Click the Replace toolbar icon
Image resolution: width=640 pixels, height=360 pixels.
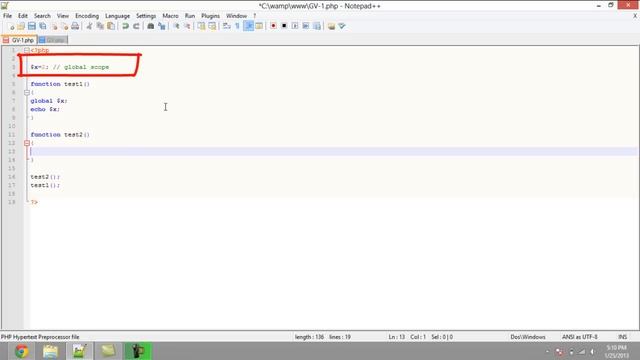(x=162, y=26)
